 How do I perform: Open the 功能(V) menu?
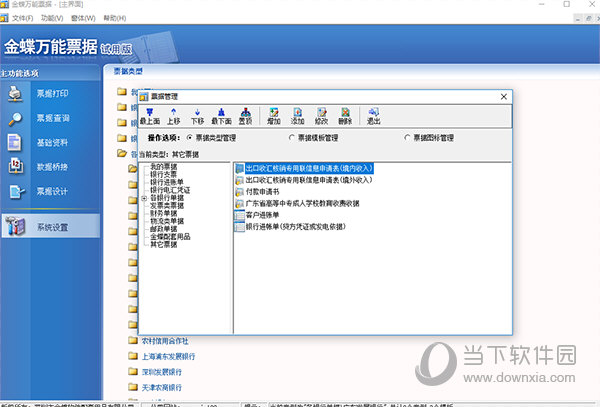(52, 18)
